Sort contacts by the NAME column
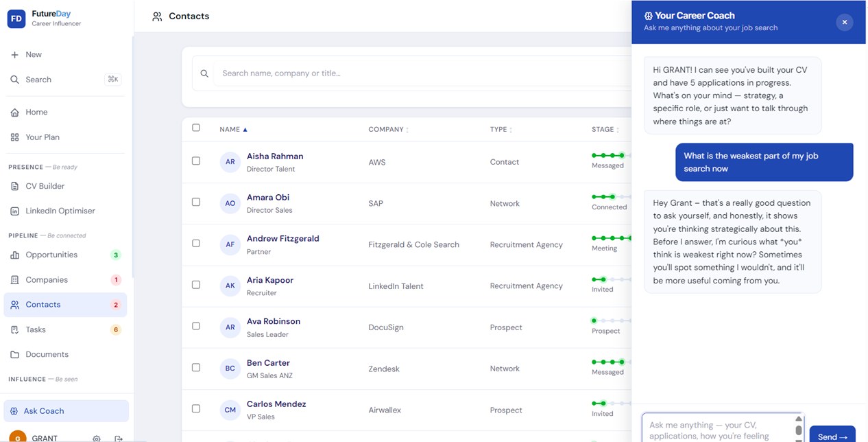Viewport: 868px width, 442px height. pos(233,130)
